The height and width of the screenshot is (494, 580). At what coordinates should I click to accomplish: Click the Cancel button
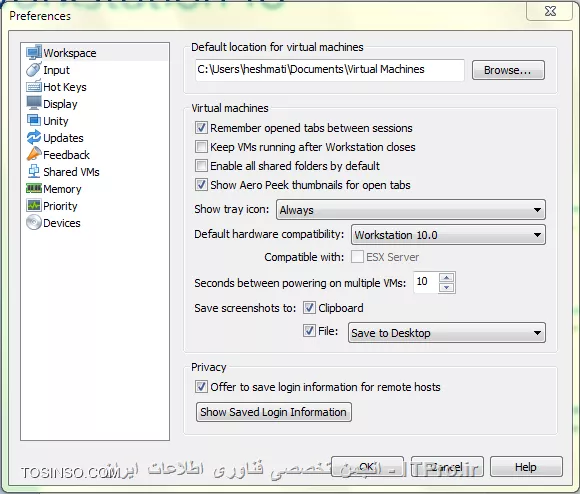[x=447, y=467]
